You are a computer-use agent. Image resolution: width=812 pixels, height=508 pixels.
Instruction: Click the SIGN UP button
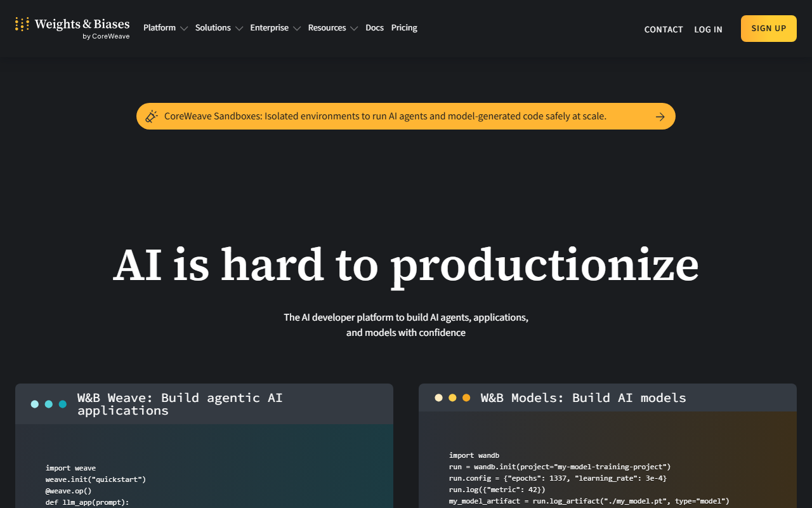coord(769,29)
